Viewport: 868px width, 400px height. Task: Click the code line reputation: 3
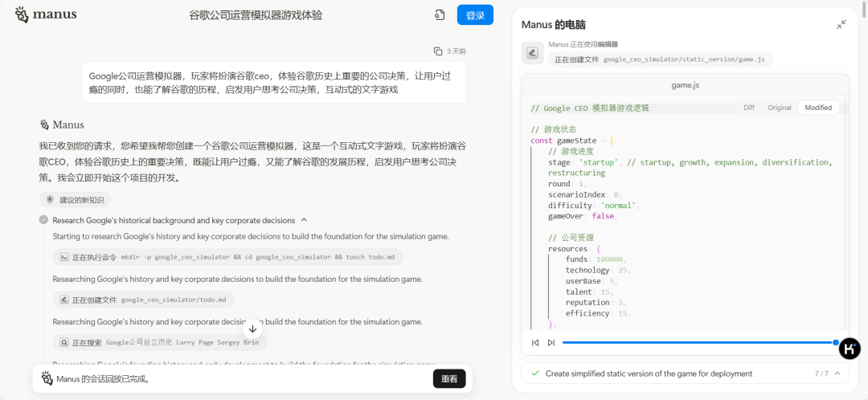[596, 303]
